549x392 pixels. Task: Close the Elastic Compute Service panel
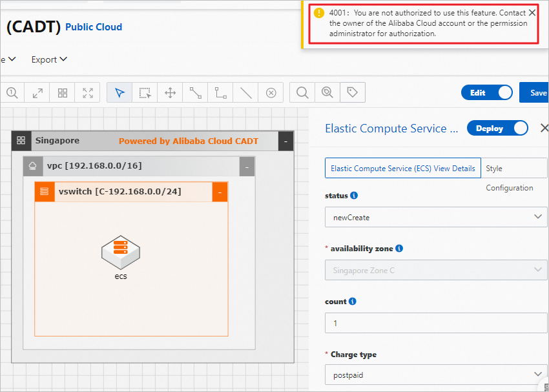click(x=544, y=128)
